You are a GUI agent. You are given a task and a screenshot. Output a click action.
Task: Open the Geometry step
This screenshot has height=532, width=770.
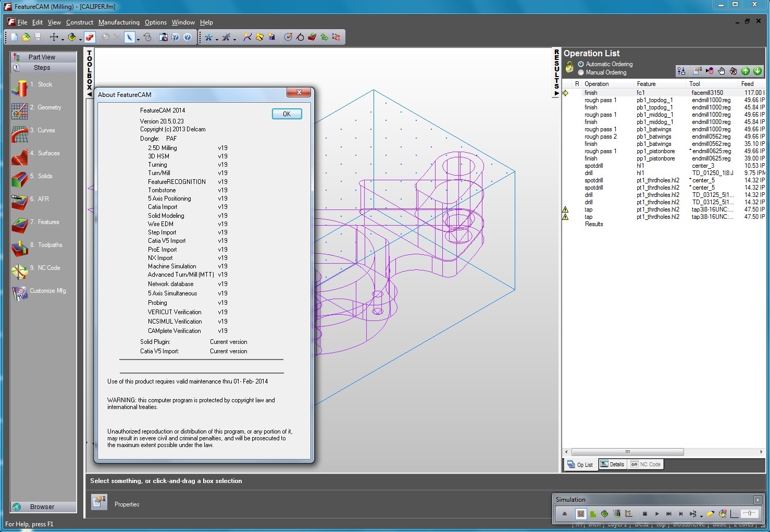tap(36, 110)
